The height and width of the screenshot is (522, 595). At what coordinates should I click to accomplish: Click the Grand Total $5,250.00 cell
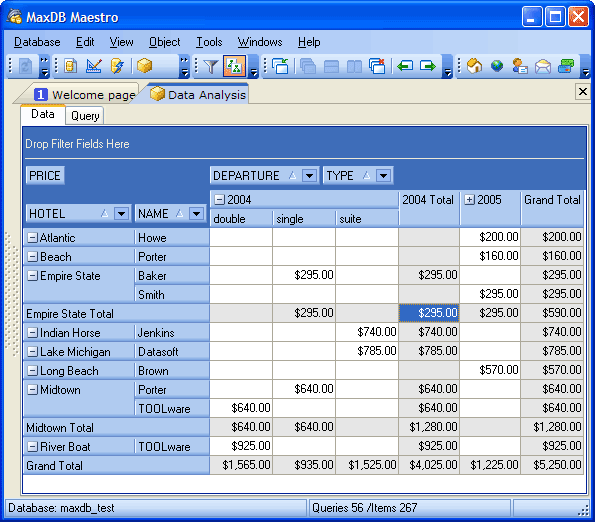[x=552, y=465]
